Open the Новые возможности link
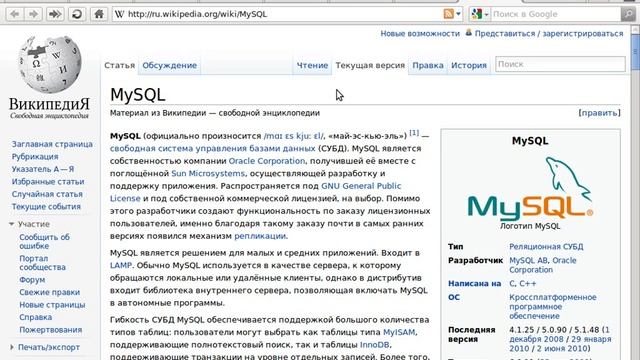The image size is (640, 360). coord(420,33)
